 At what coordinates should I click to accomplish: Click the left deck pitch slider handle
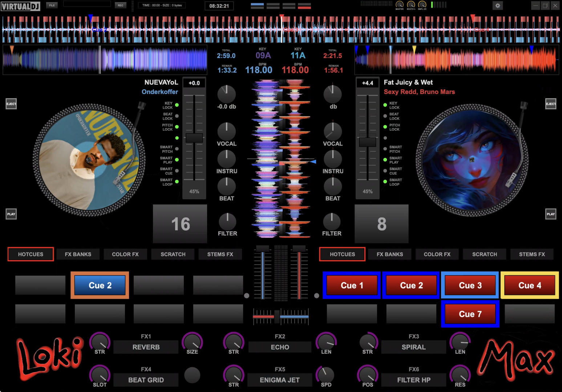(194, 138)
